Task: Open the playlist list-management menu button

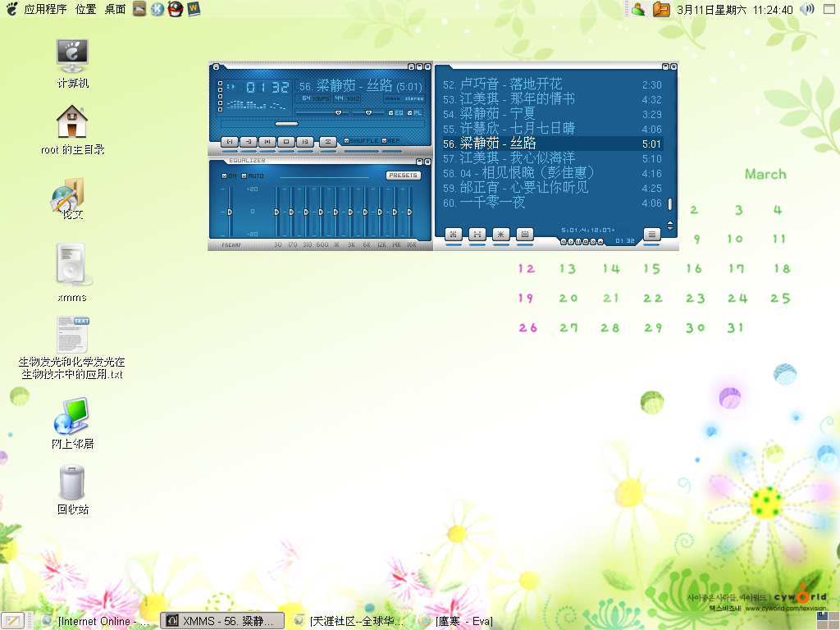Action: [x=651, y=234]
